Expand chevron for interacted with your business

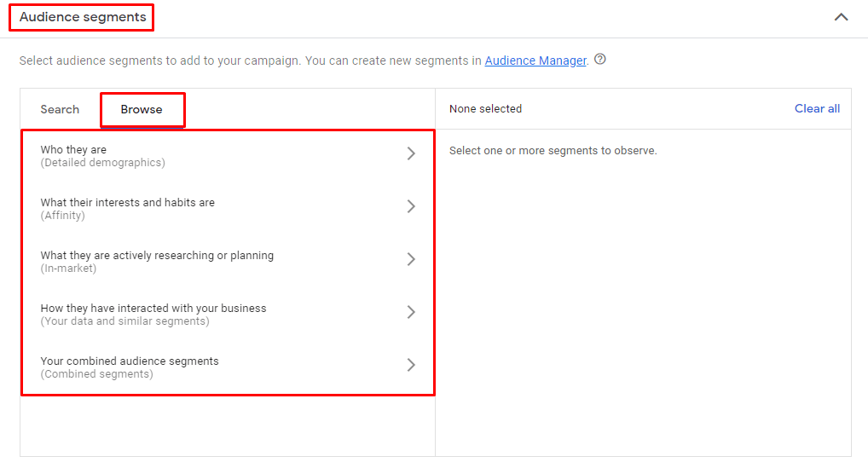tap(411, 312)
